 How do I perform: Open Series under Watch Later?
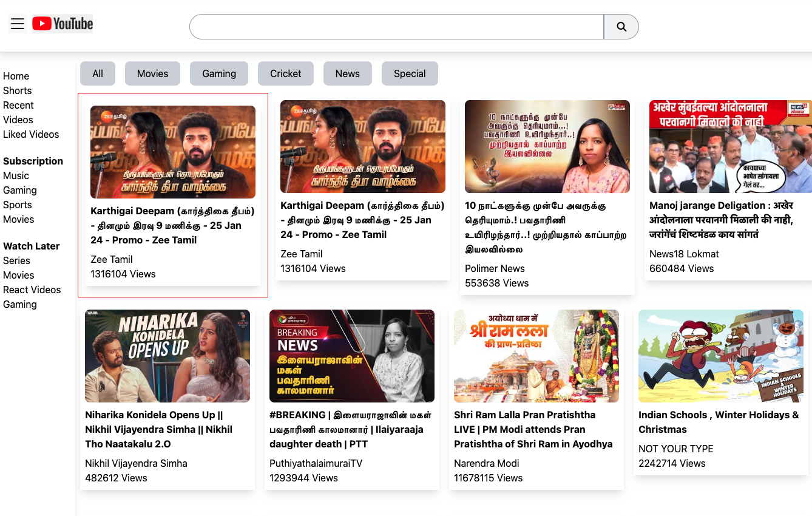[x=16, y=260]
